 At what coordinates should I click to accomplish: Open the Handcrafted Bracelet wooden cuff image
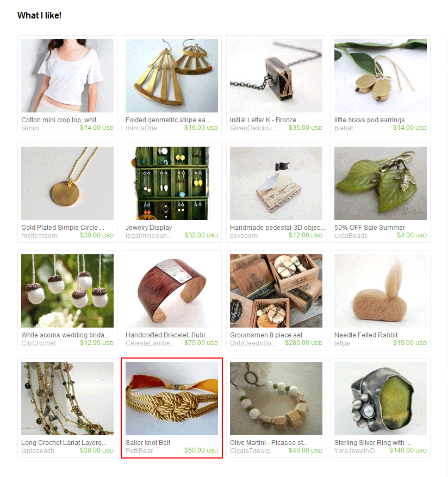172,291
